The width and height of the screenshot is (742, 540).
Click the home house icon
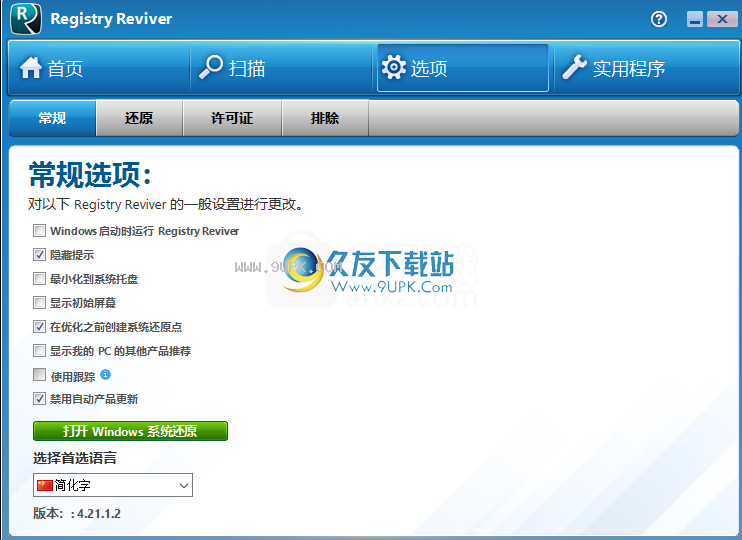pos(31,68)
